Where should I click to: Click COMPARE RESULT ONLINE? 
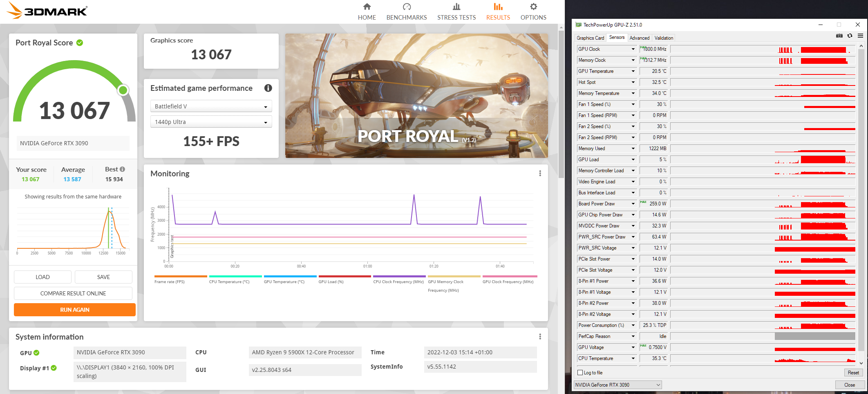pyautogui.click(x=73, y=293)
